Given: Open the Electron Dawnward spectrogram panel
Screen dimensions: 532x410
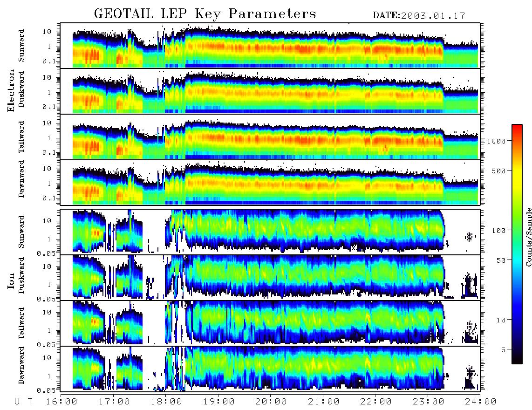Looking at the screenshot, I should pos(270,182).
